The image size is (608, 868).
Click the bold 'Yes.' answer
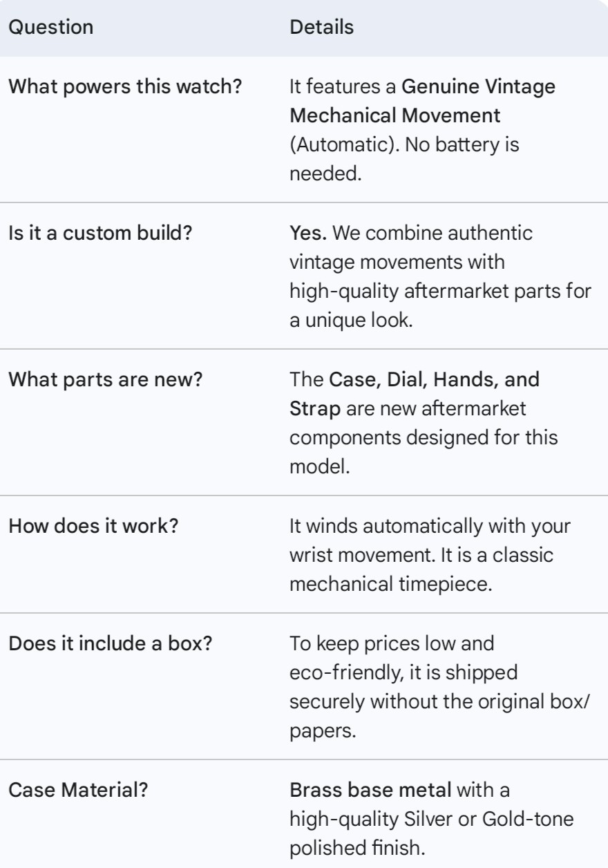pos(308,233)
